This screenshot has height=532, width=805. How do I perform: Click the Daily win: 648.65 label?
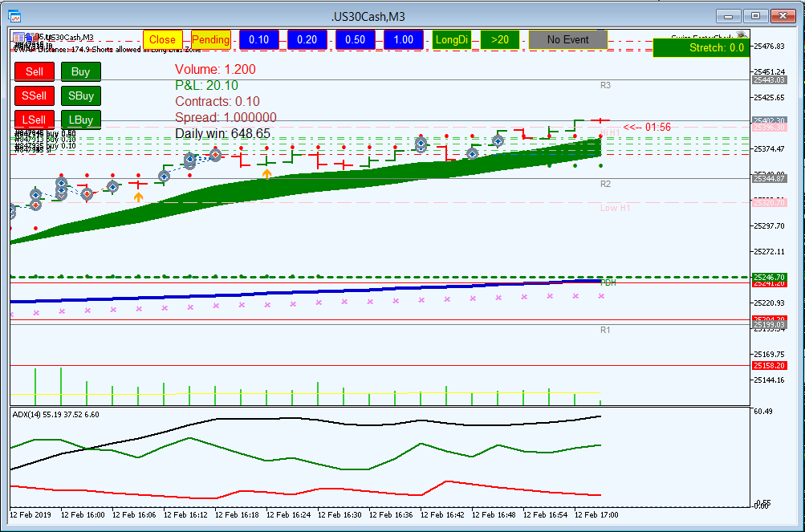pos(222,133)
